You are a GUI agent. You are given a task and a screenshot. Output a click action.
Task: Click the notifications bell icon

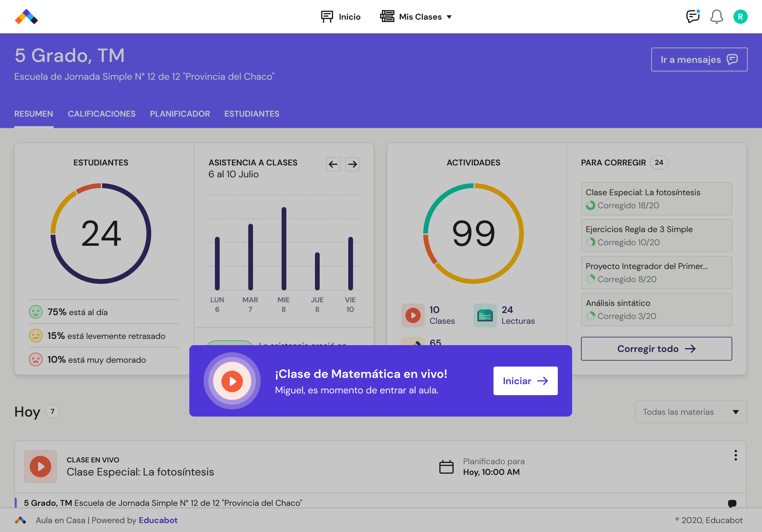pos(716,17)
